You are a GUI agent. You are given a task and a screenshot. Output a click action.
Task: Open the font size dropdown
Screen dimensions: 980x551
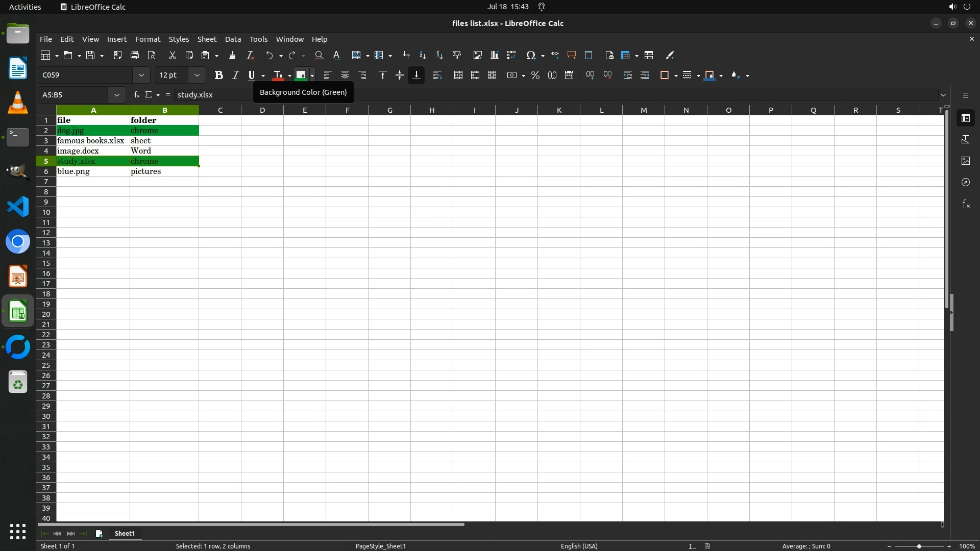coord(197,76)
